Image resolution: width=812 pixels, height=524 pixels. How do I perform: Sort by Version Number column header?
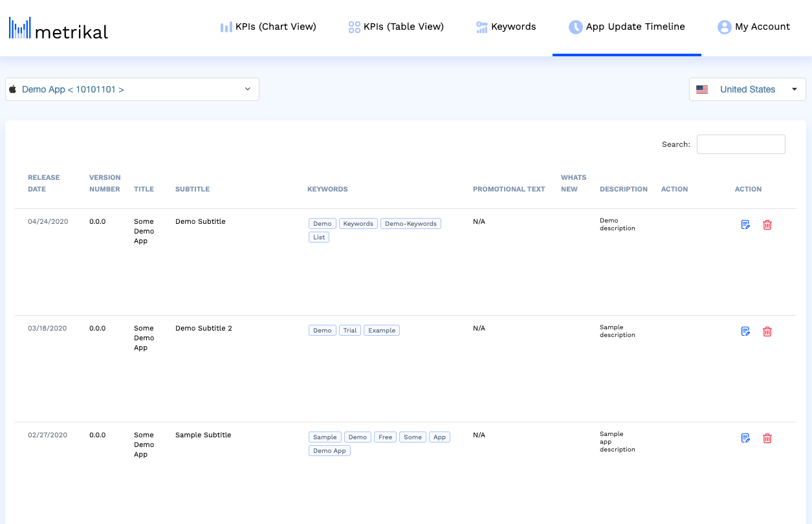pos(104,183)
